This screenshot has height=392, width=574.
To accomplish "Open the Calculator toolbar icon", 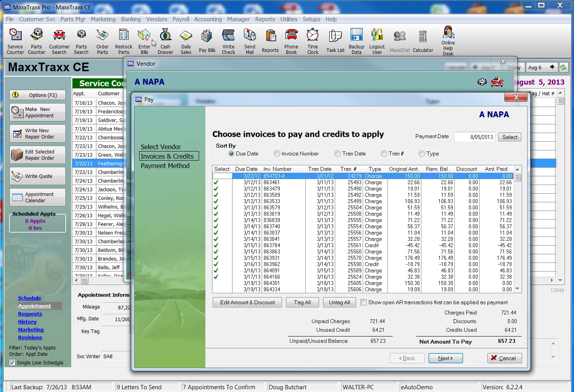I will [x=423, y=41].
